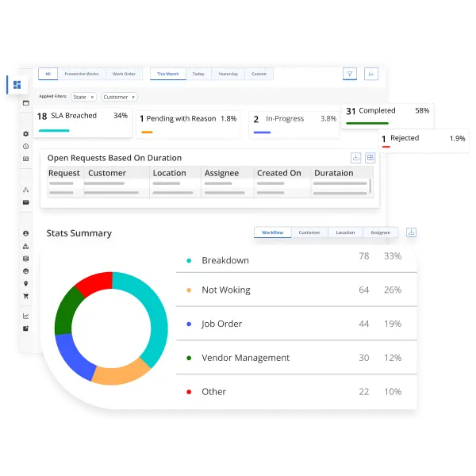Open the user account icon in the sidebar

click(26, 233)
